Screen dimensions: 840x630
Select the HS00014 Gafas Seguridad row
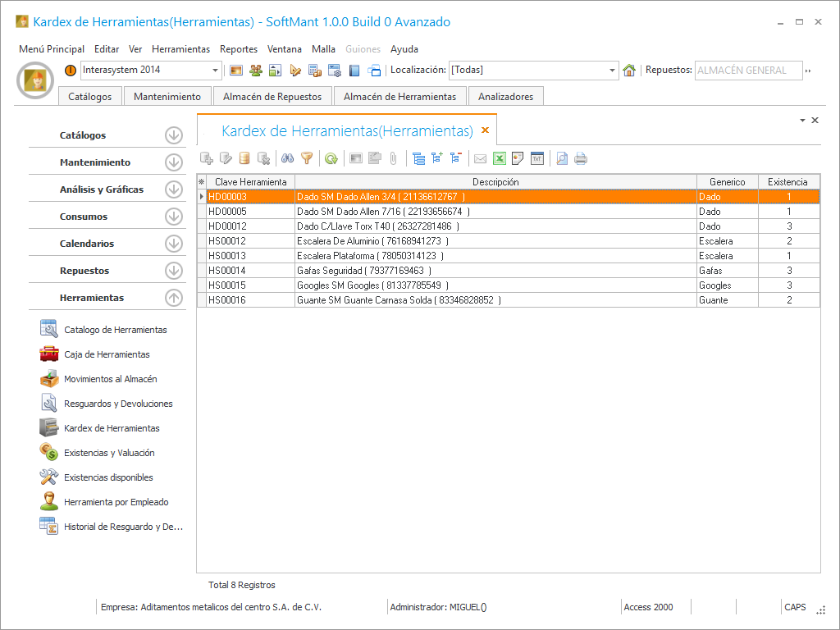point(495,271)
